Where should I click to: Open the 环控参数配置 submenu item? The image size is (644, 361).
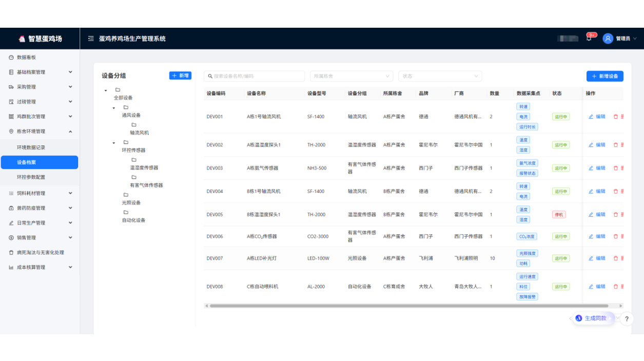(x=40, y=177)
